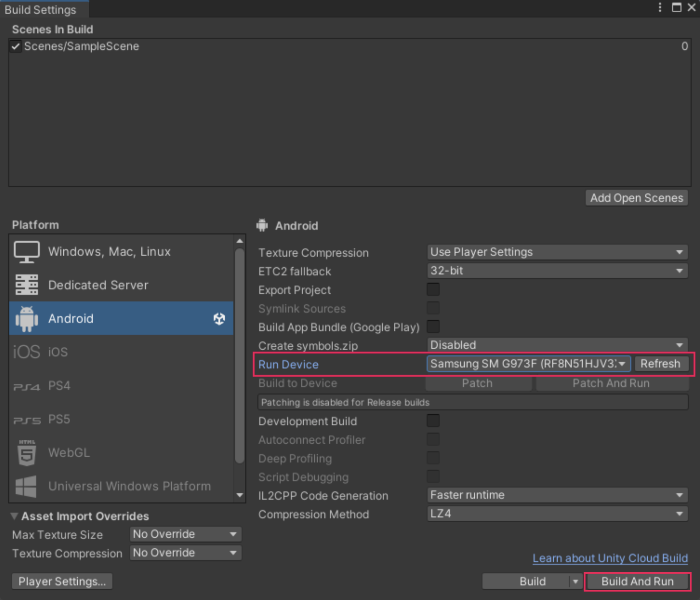This screenshot has height=600, width=700.
Task: Uncheck the Scenes/SampleScene checkbox
Action: (x=16, y=46)
